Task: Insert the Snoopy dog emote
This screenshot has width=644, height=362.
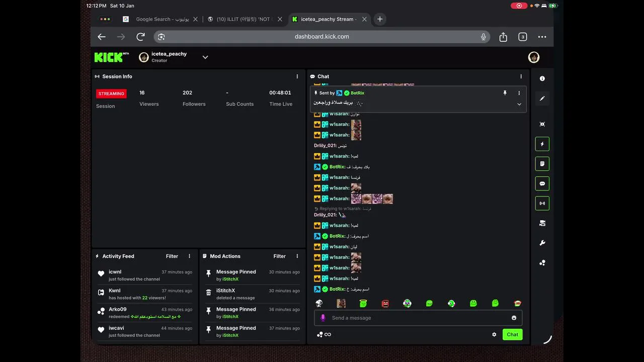Action: (x=319, y=303)
